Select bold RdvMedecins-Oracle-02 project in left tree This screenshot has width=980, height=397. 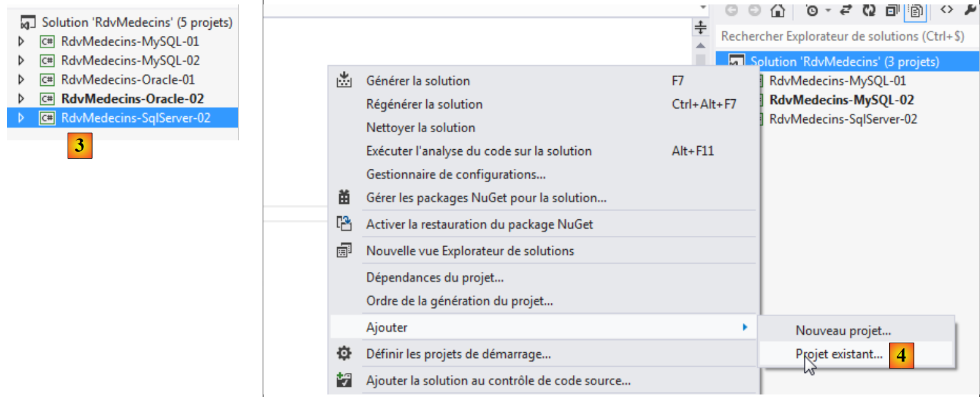[132, 99]
